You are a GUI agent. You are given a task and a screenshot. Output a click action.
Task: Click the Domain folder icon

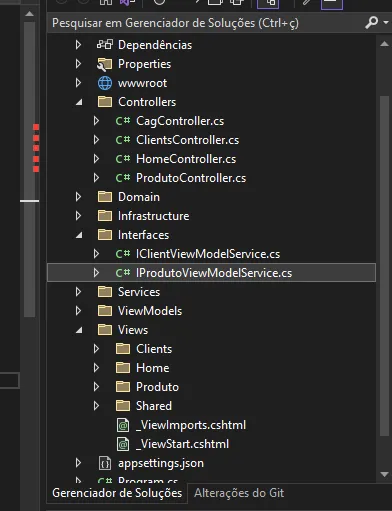[105, 197]
